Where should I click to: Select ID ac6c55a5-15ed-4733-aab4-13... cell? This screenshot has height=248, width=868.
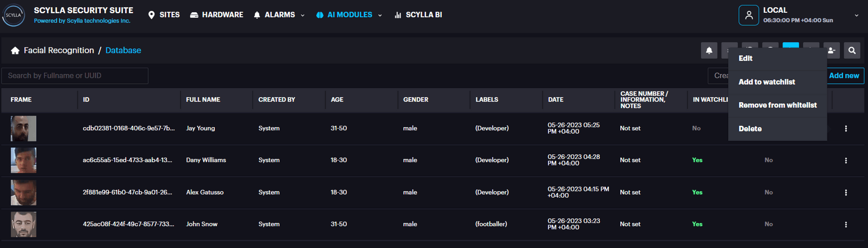coord(127,160)
